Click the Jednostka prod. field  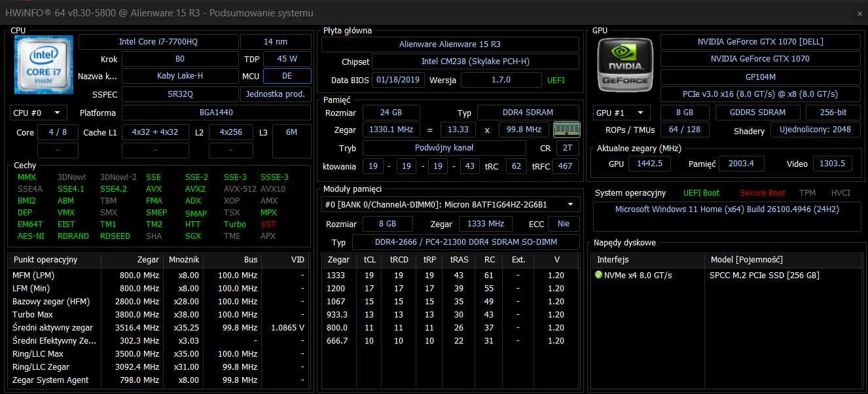point(276,94)
